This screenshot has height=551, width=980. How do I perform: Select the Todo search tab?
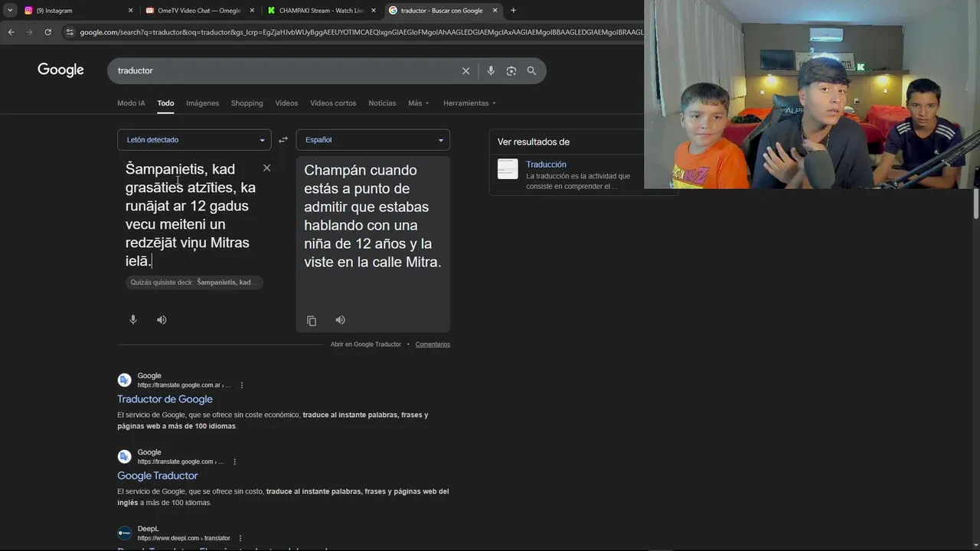click(165, 103)
